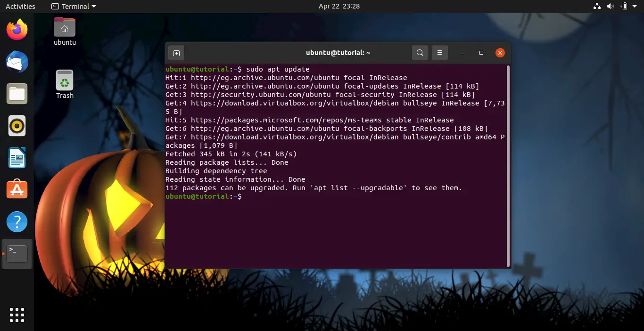This screenshot has height=331, width=644.
Task: Click the 'Hit:1' focal InRelease line
Action: (x=286, y=78)
